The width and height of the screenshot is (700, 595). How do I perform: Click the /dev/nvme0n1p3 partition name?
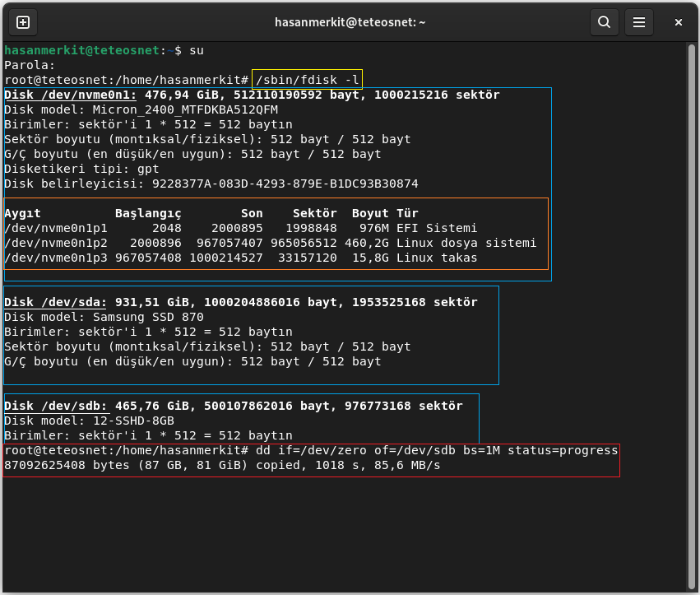(56, 258)
